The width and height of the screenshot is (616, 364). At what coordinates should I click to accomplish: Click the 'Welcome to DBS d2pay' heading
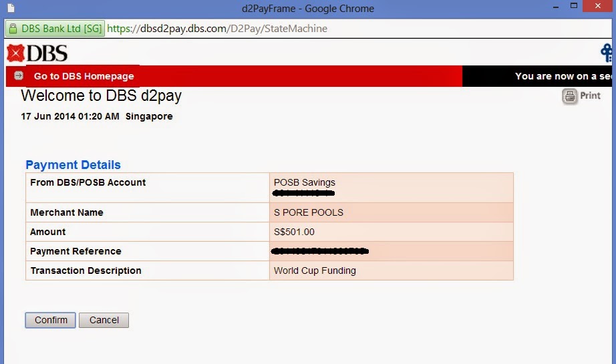click(102, 96)
